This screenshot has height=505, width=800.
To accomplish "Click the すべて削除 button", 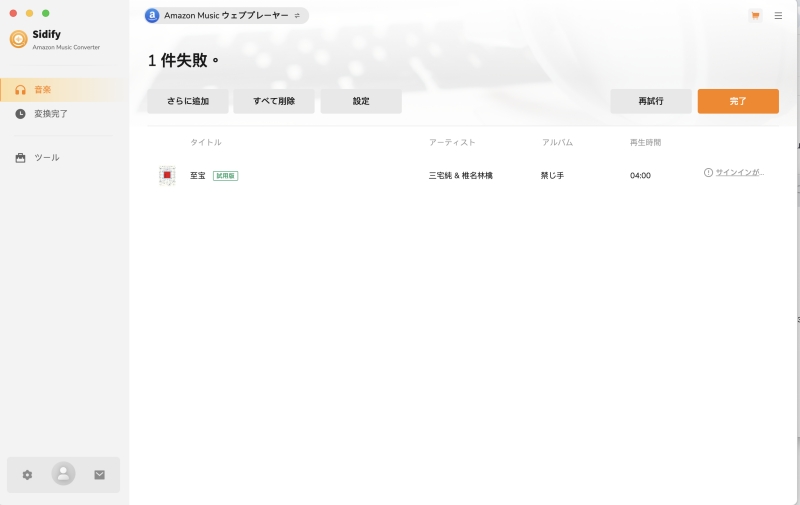I will [274, 101].
